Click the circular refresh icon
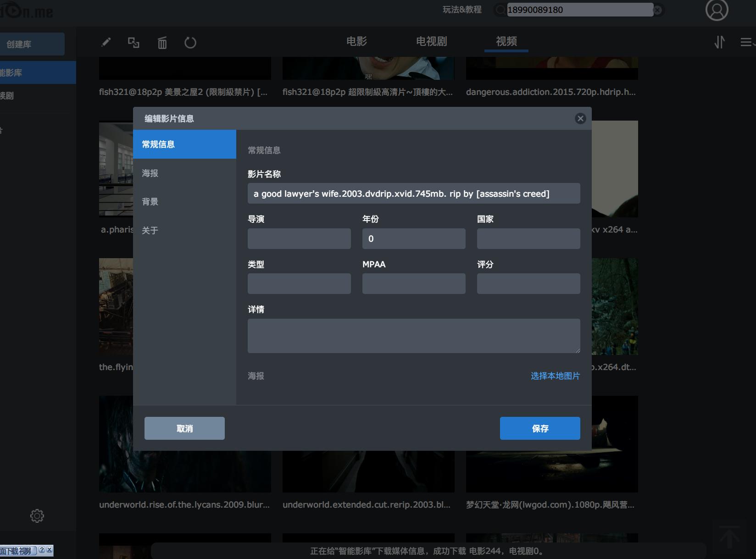Image resolution: width=756 pixels, height=559 pixels. pyautogui.click(x=190, y=43)
